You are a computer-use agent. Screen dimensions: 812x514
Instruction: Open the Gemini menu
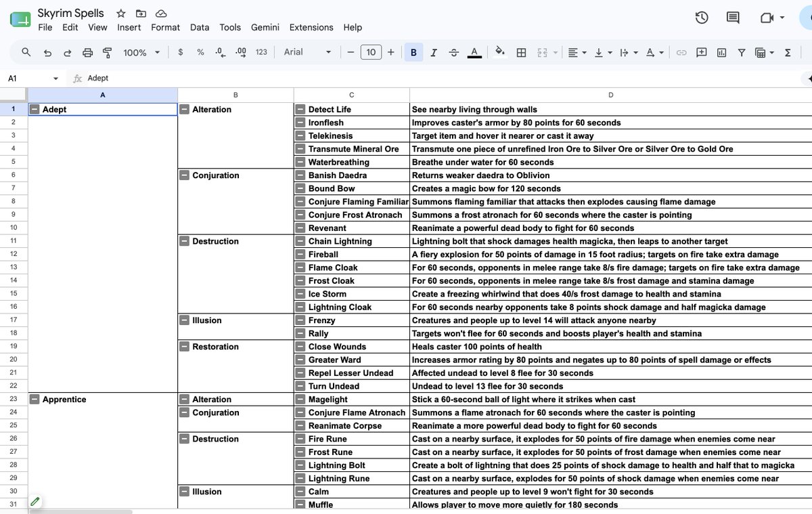[x=265, y=28]
